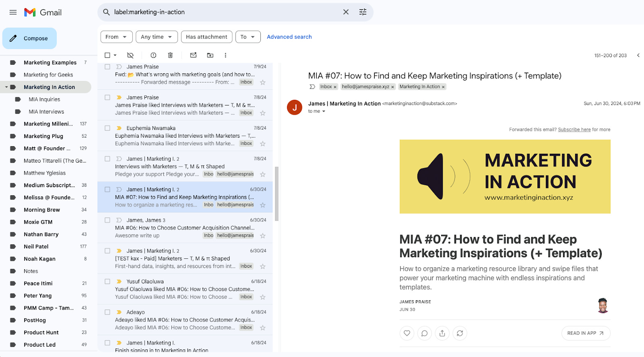Open the MIA Inquiries sublabel
The image size is (644, 357).
point(44,99)
